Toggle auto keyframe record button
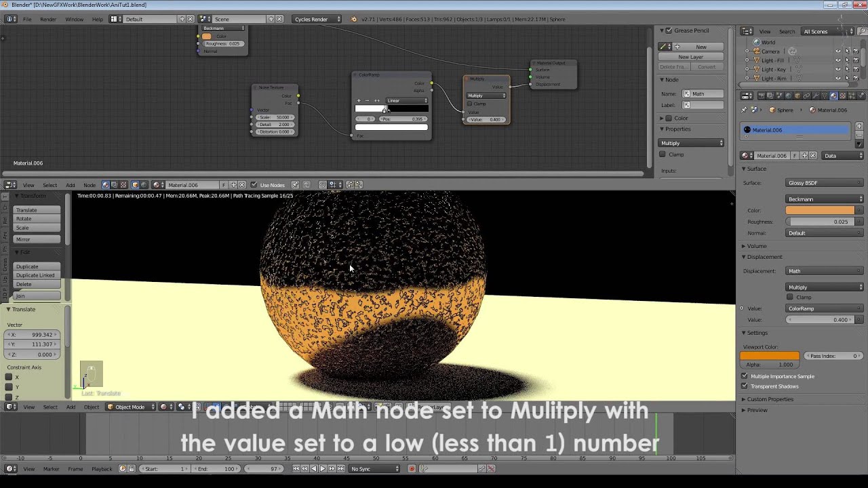The height and width of the screenshot is (488, 868). [x=412, y=468]
